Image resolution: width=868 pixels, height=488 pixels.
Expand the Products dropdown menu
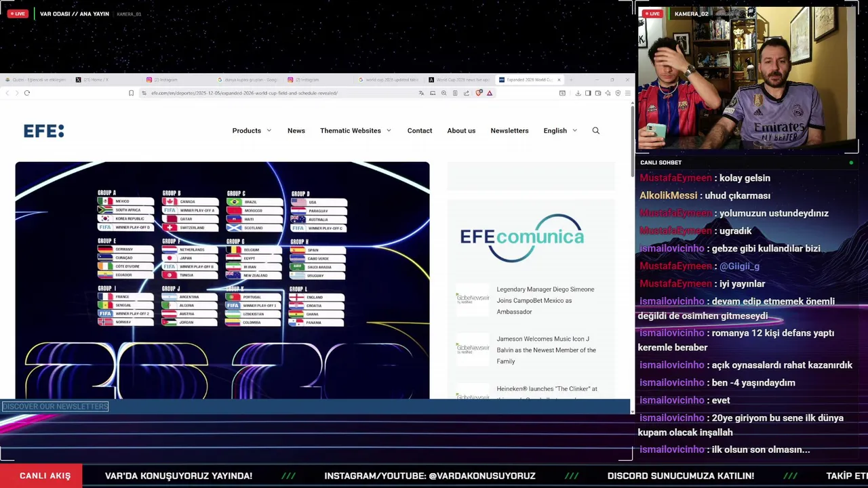point(252,131)
